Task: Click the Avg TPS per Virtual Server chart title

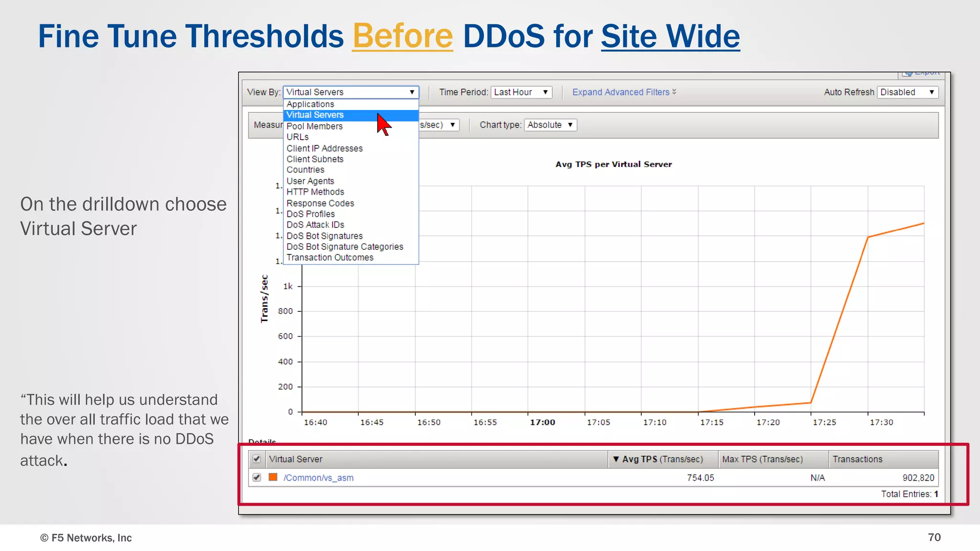Action: [x=613, y=165]
